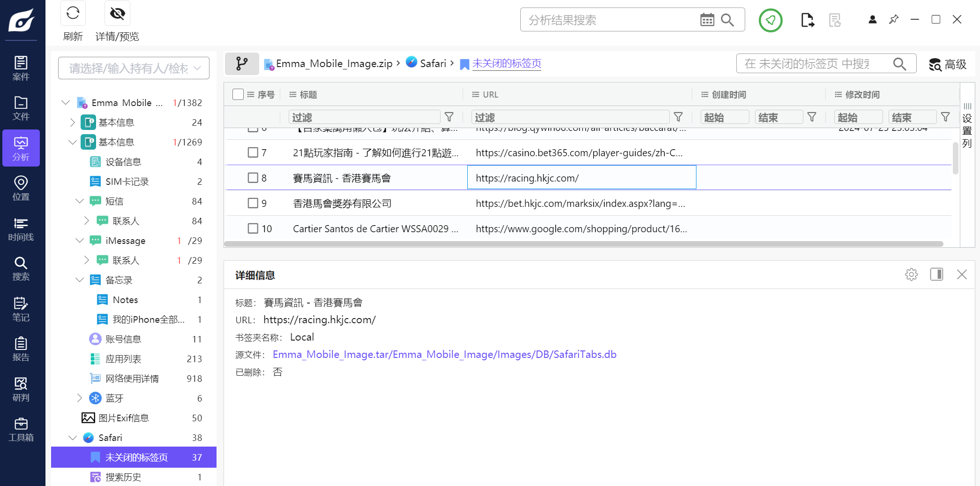Collapse the 基本信息 node with 1/1269

coord(73,142)
